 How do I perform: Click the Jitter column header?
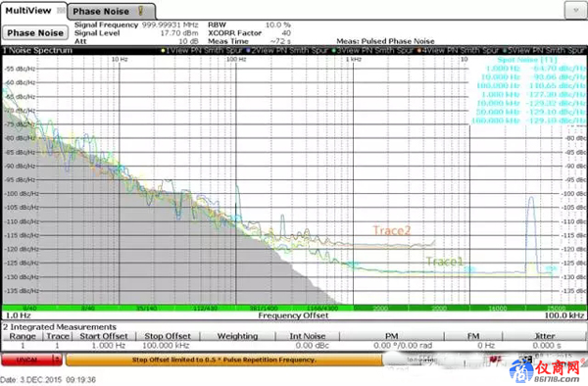click(x=545, y=336)
